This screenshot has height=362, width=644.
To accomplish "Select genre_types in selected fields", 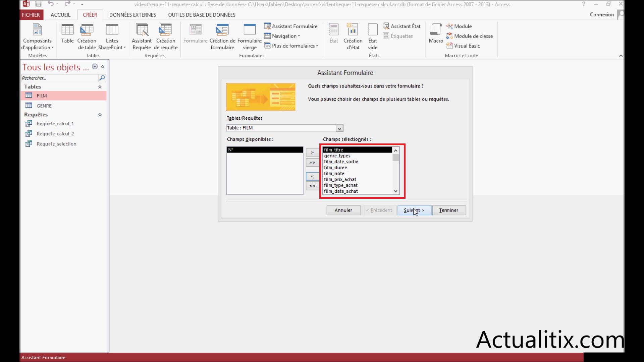I will [358, 156].
